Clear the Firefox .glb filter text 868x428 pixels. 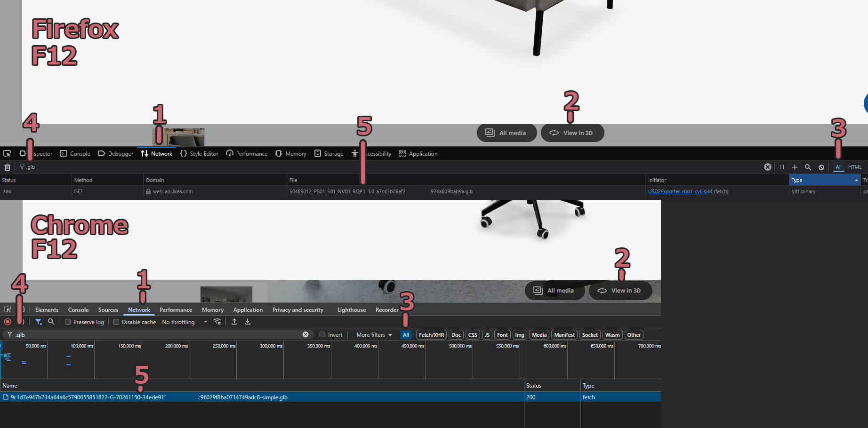[x=768, y=167]
